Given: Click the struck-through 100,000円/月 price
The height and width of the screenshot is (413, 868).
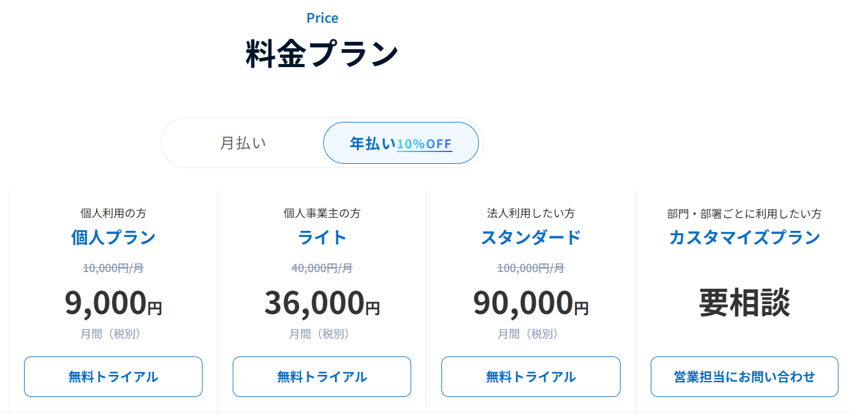Looking at the screenshot, I should [x=531, y=268].
